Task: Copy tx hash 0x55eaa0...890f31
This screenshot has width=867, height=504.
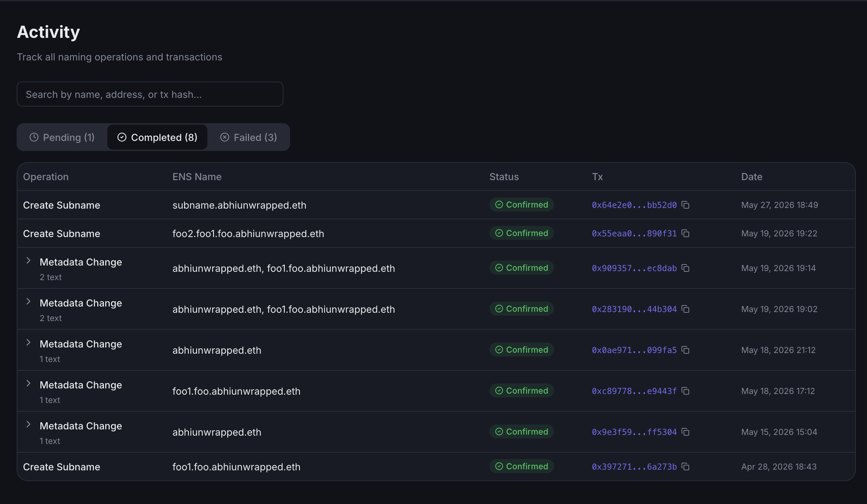Action: point(685,234)
